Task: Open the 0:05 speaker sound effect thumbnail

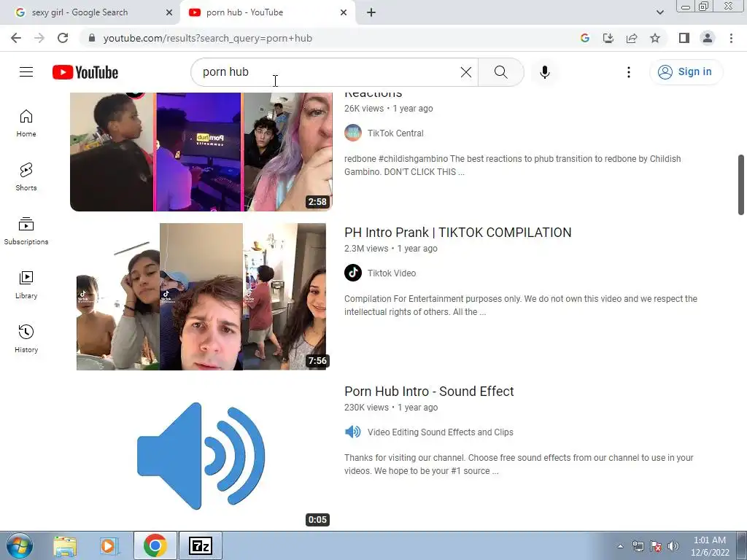Action: tap(201, 456)
